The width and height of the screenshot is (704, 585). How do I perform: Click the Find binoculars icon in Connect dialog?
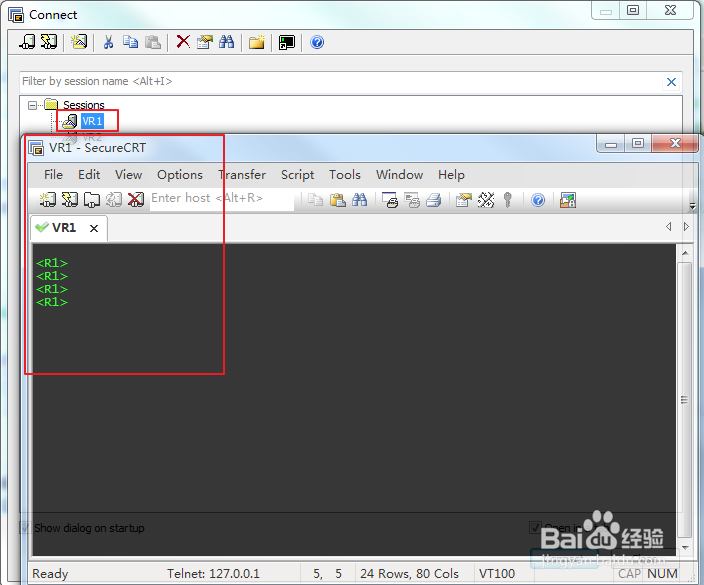[x=226, y=42]
